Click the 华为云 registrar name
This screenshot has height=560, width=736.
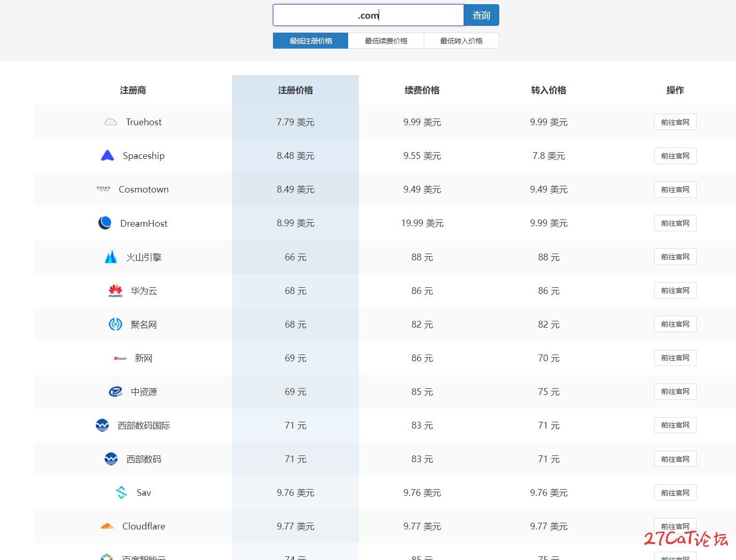tap(144, 291)
